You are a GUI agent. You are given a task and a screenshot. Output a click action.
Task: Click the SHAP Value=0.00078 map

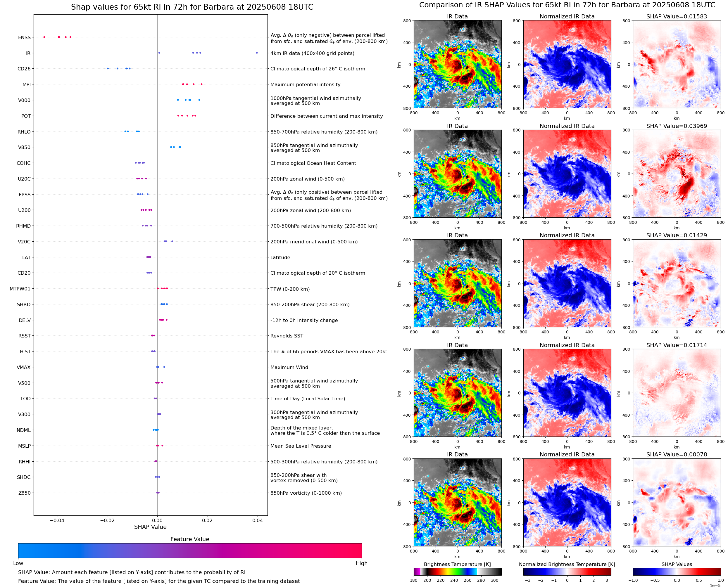(x=677, y=503)
